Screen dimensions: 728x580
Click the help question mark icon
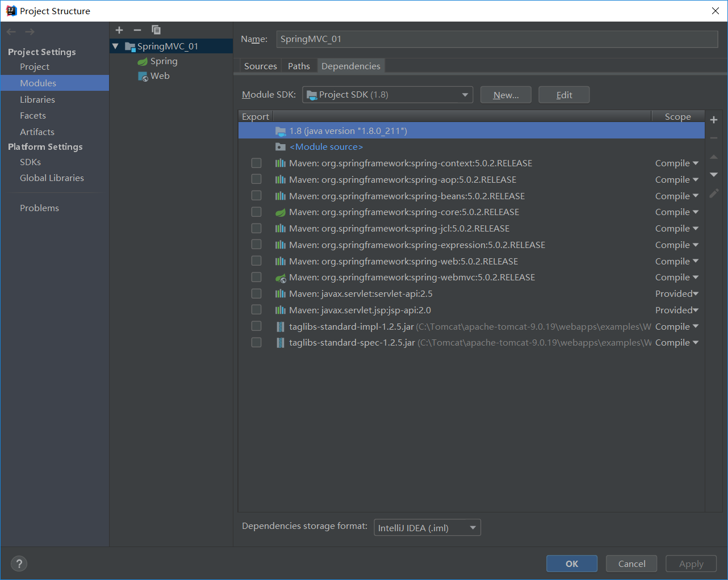(19, 563)
